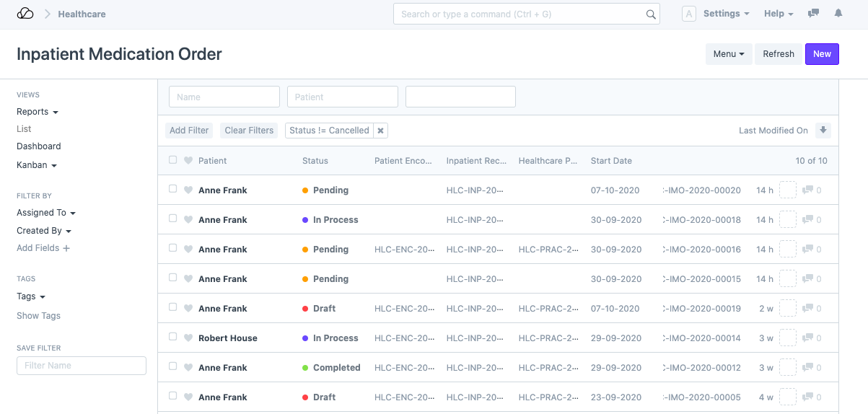Click the search magnifier icon

pyautogui.click(x=650, y=14)
